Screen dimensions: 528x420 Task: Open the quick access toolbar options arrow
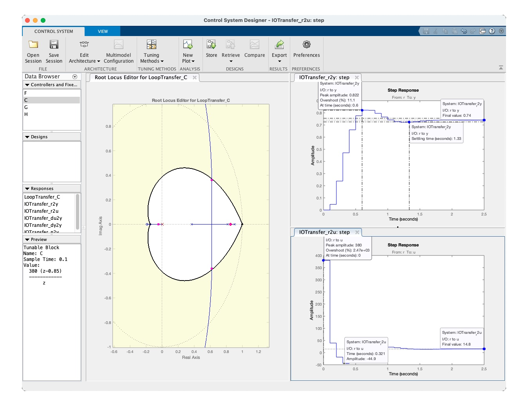[x=501, y=31]
